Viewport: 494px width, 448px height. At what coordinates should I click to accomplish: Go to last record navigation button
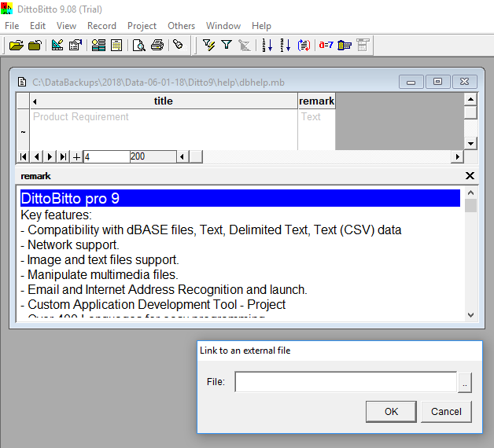[x=63, y=156]
